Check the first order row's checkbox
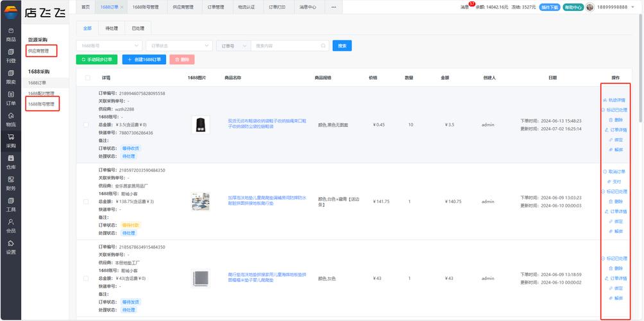The image size is (644, 321). 87,125
